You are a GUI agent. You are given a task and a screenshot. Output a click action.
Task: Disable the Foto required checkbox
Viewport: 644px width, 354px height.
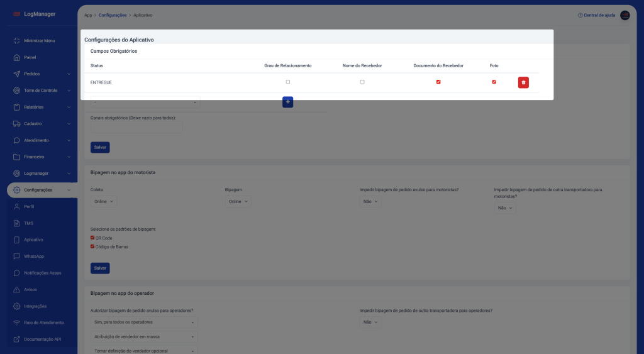tap(494, 82)
